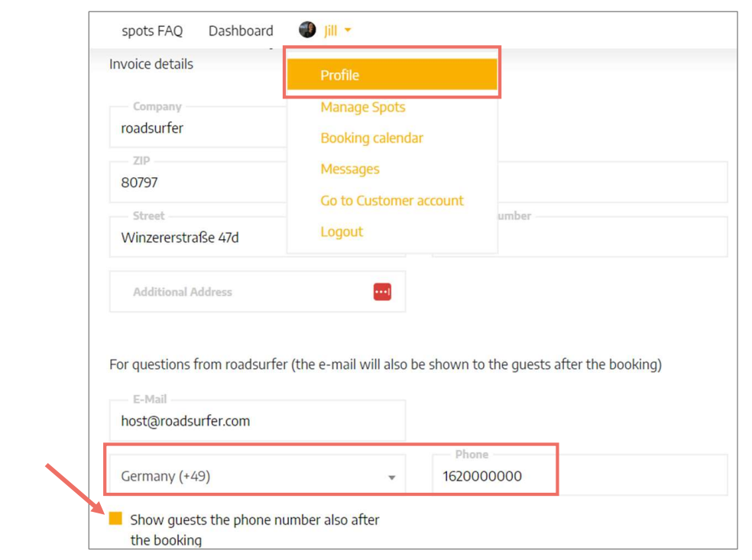Click the country code dropdown arrow

[x=392, y=477]
